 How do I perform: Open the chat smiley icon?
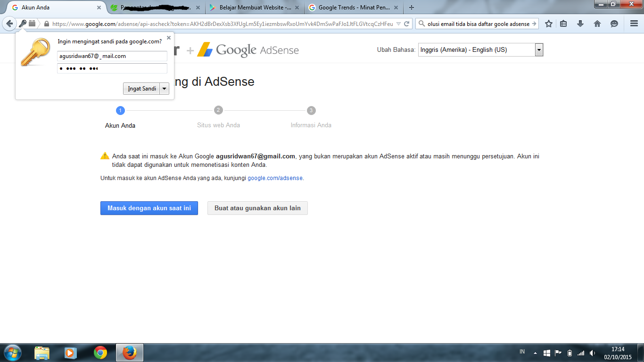pyautogui.click(x=614, y=24)
